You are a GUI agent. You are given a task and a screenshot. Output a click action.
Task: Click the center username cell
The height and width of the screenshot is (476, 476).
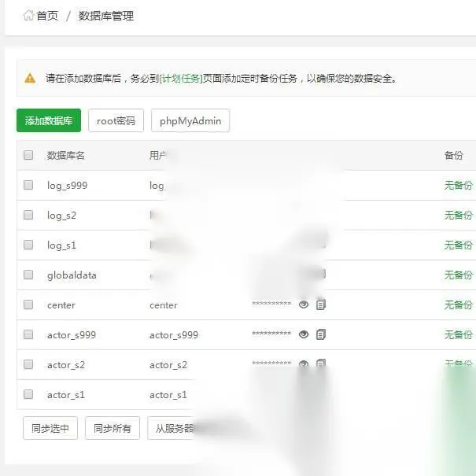click(x=164, y=305)
